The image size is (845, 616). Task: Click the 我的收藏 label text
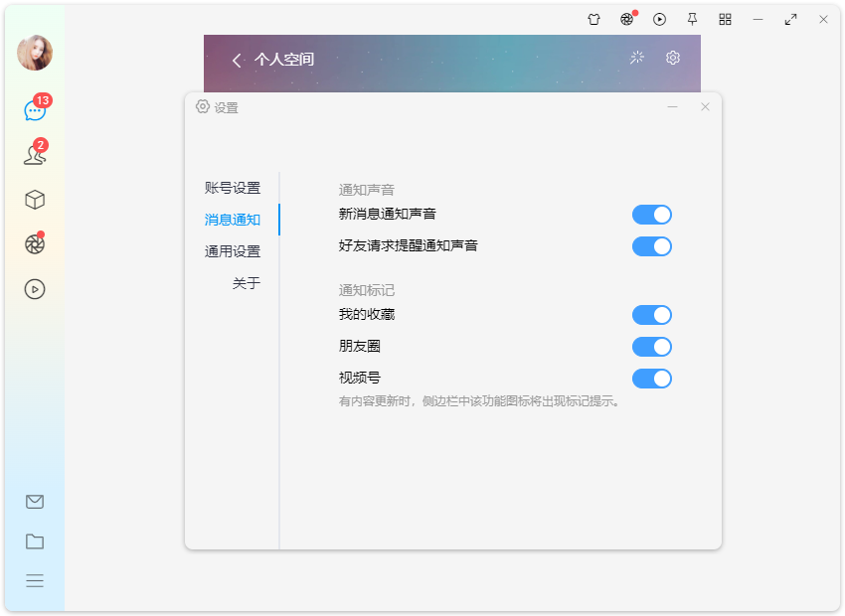pyautogui.click(x=367, y=315)
